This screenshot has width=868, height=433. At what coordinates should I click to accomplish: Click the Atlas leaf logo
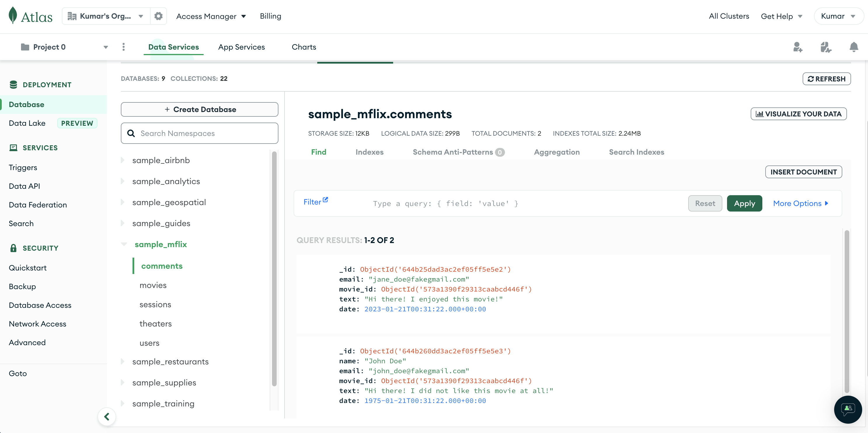13,15
